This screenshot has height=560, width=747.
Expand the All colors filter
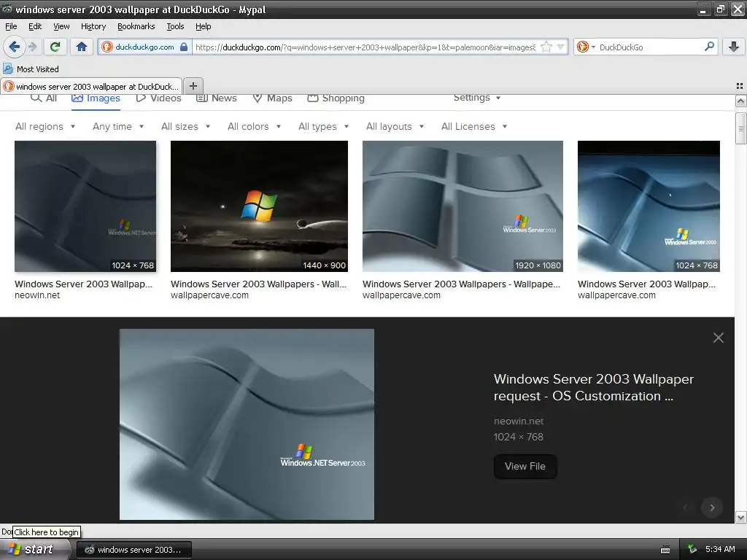pos(255,126)
